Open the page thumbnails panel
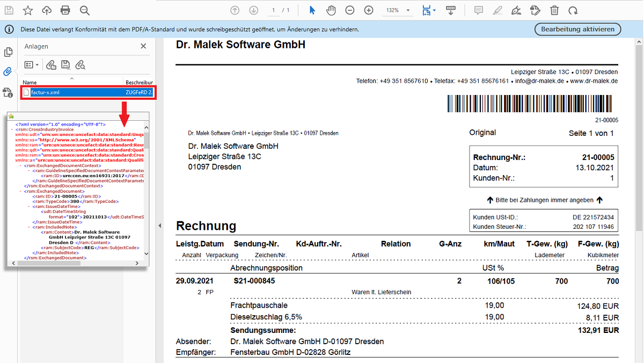This screenshot has width=644, height=363. [x=9, y=52]
